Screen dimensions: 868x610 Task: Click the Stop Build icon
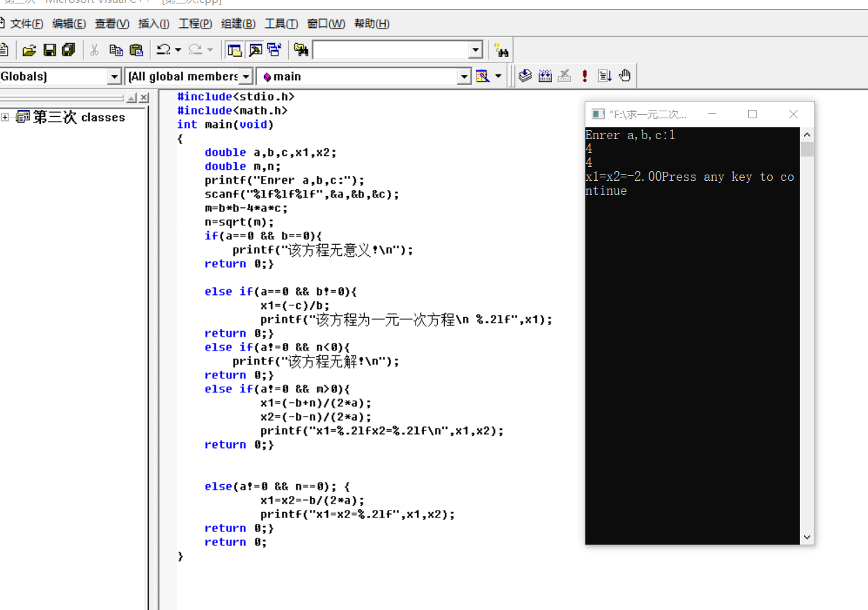click(x=565, y=76)
